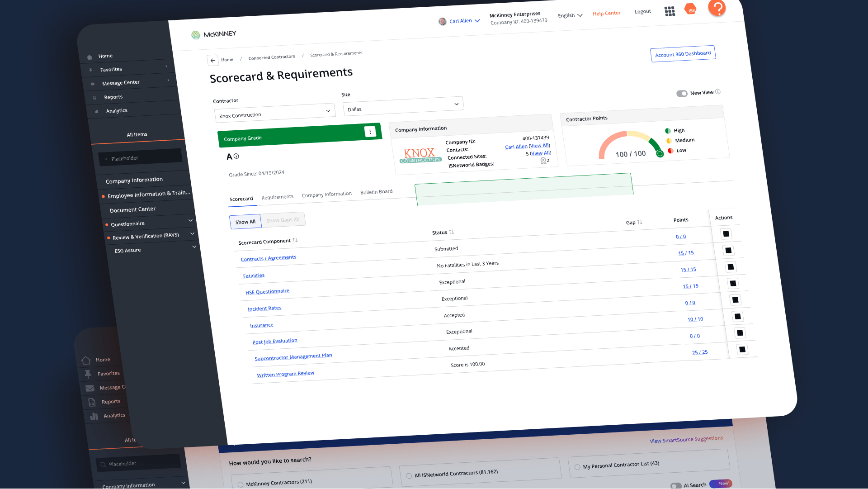868x489 pixels.
Task: Click the orange ISN icon in header
Action: (691, 9)
